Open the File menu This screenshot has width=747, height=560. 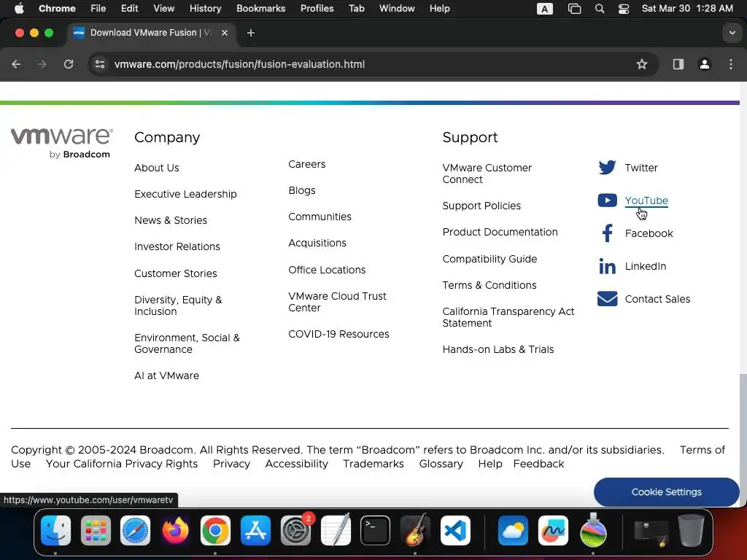(98, 9)
